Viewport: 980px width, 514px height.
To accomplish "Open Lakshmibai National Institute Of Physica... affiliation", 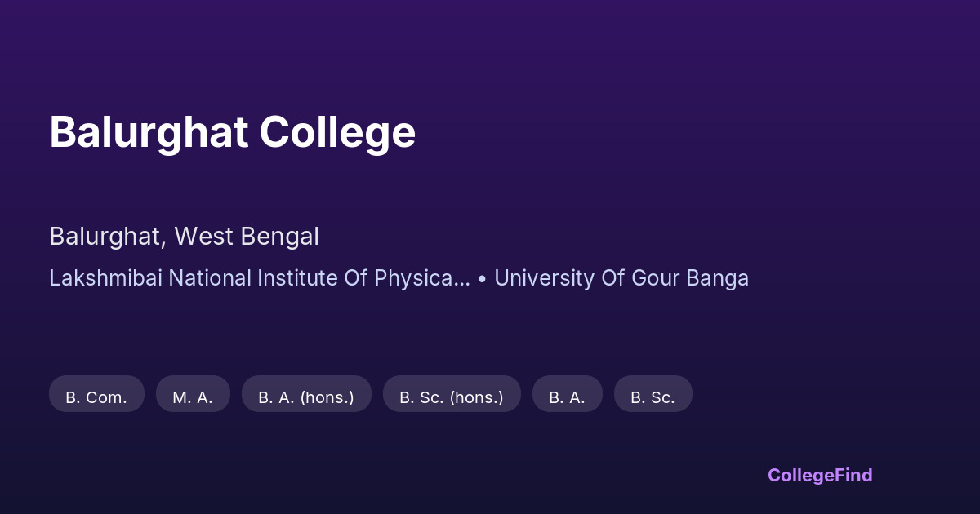I will 259,278.
